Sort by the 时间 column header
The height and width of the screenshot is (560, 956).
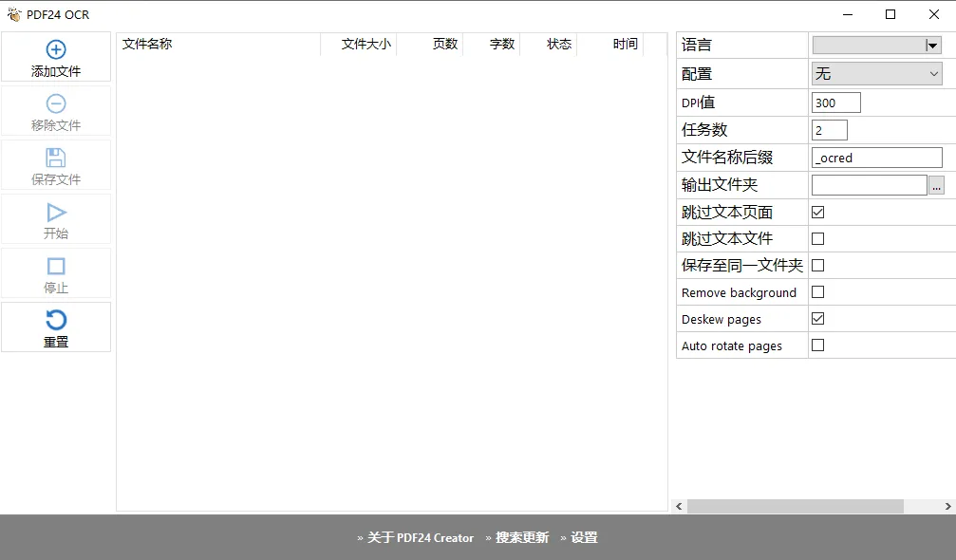pos(610,44)
